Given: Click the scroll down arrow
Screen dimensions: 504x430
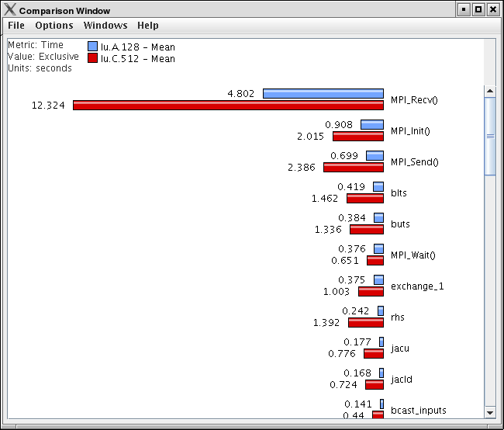Looking at the screenshot, I should pos(490,413).
